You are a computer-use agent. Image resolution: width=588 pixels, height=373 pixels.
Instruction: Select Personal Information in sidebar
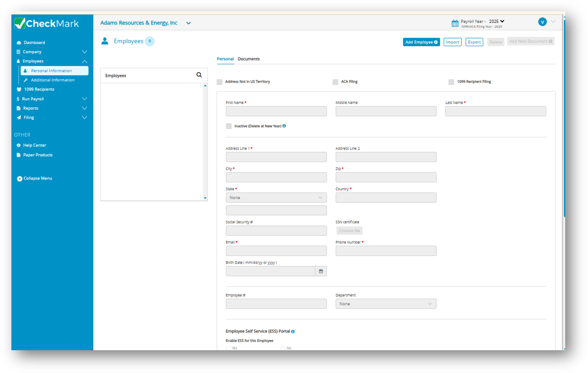point(54,71)
